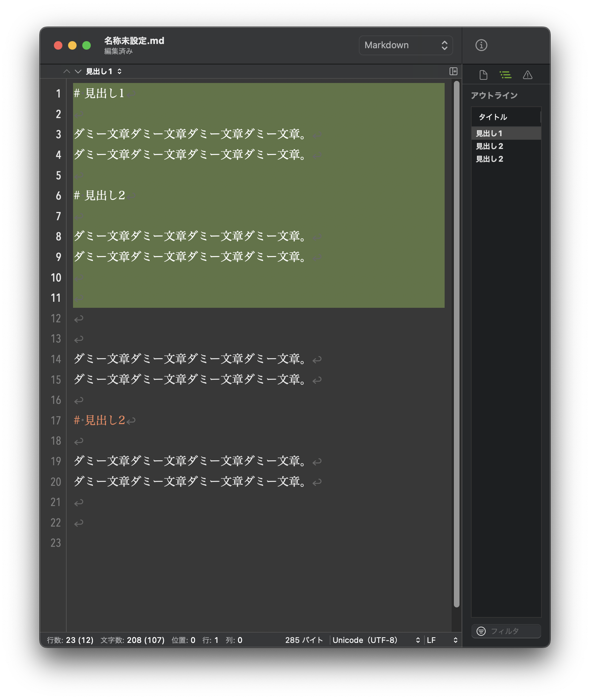Open the Markdown syntax dropdown
The image size is (590, 700).
[x=406, y=45]
